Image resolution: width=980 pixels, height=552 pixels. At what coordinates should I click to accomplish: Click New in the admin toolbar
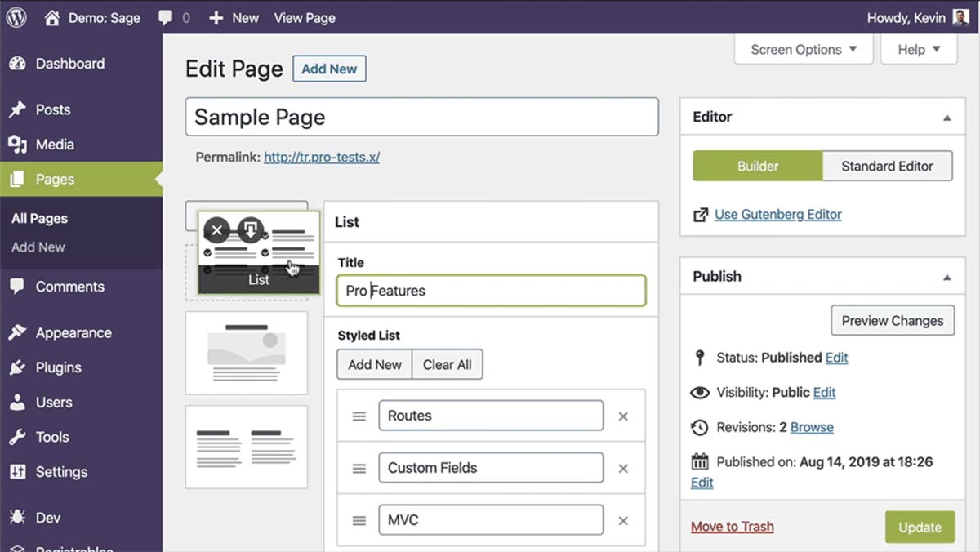click(x=234, y=17)
